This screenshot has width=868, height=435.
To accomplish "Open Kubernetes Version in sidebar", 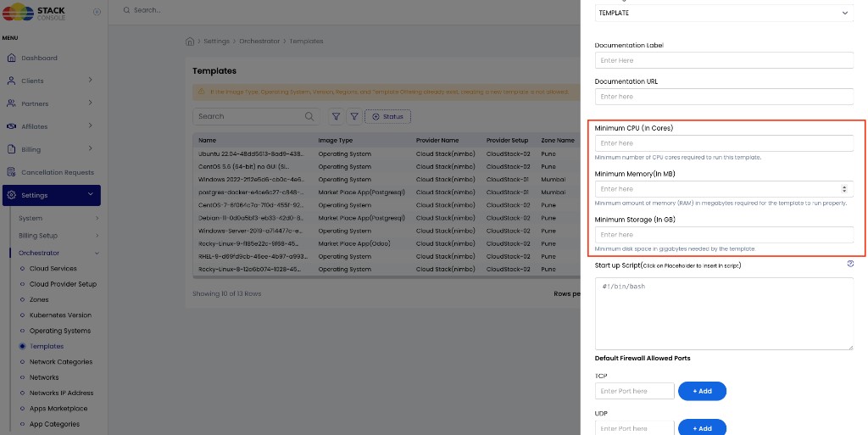I will (x=60, y=315).
